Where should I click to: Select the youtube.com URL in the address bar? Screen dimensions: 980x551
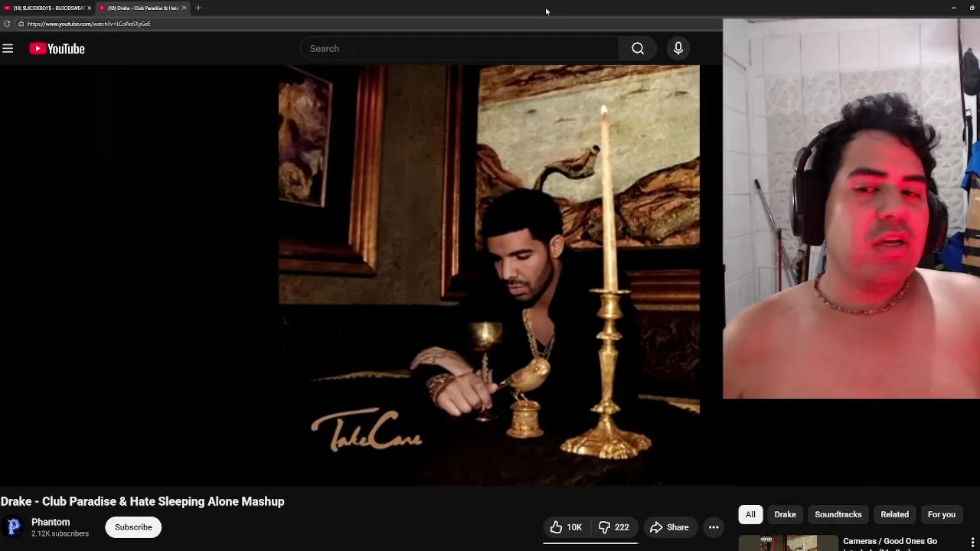89,24
